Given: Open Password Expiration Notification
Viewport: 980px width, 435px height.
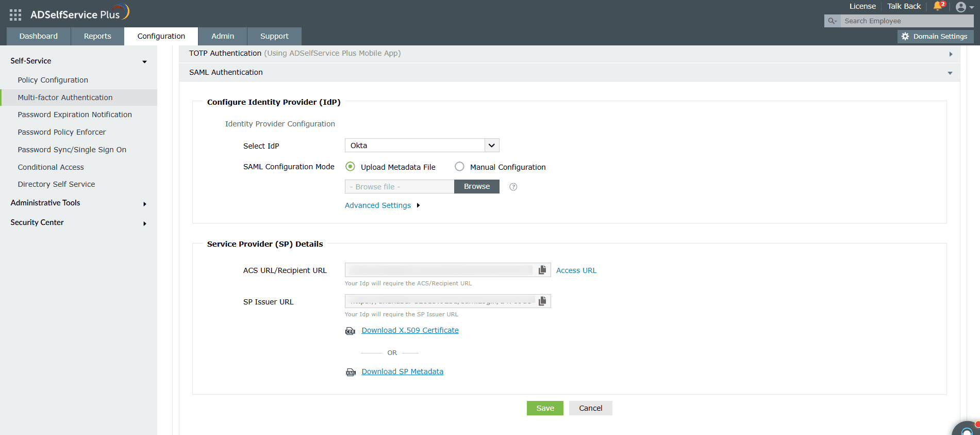Looking at the screenshot, I should (x=75, y=115).
